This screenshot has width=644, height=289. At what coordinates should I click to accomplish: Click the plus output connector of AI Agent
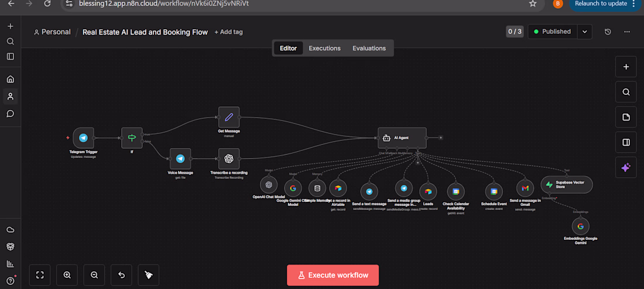[441, 137]
